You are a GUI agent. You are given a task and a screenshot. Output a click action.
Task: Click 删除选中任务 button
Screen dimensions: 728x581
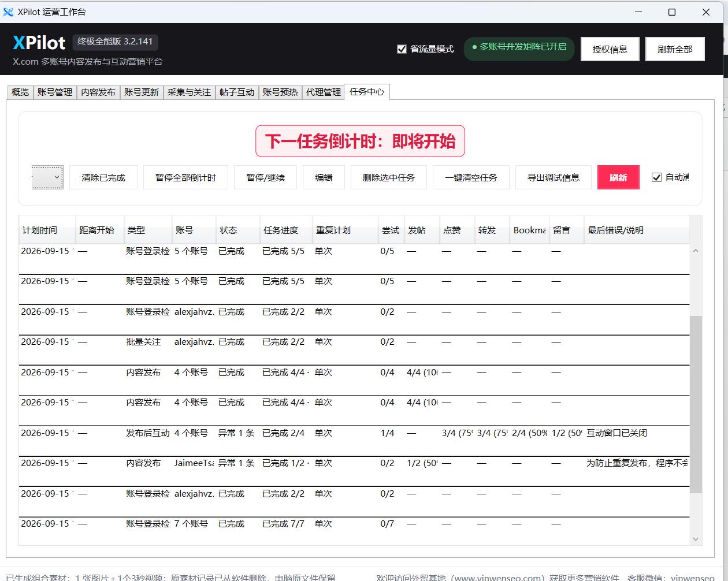[x=389, y=177]
